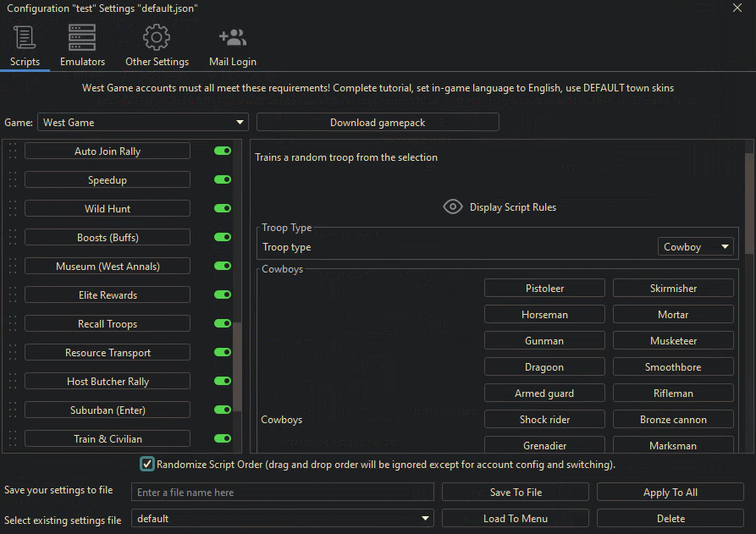Select the Armed guard troop
This screenshot has width=756, height=534.
[544, 394]
